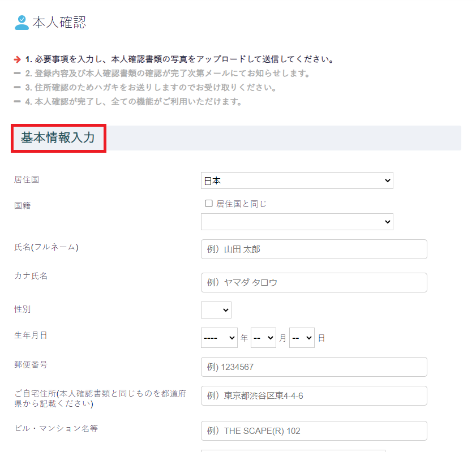Click step 3 text about ハガキ
The height and width of the screenshot is (452, 476).
coord(151,88)
